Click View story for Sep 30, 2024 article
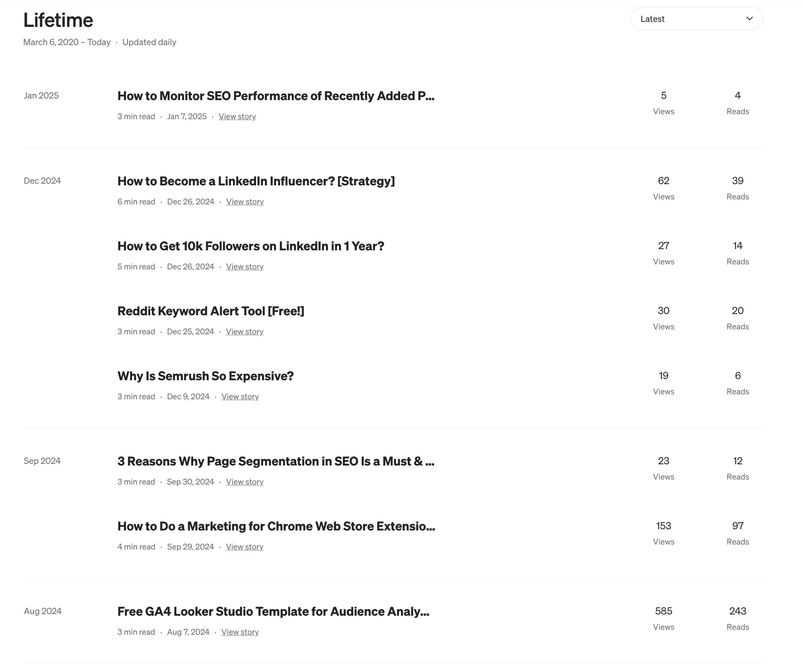 point(245,482)
